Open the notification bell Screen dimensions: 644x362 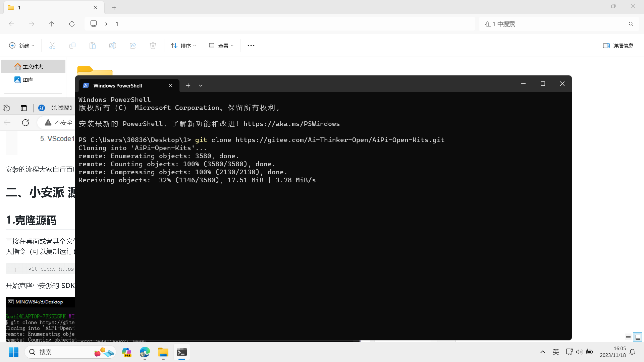click(x=632, y=352)
